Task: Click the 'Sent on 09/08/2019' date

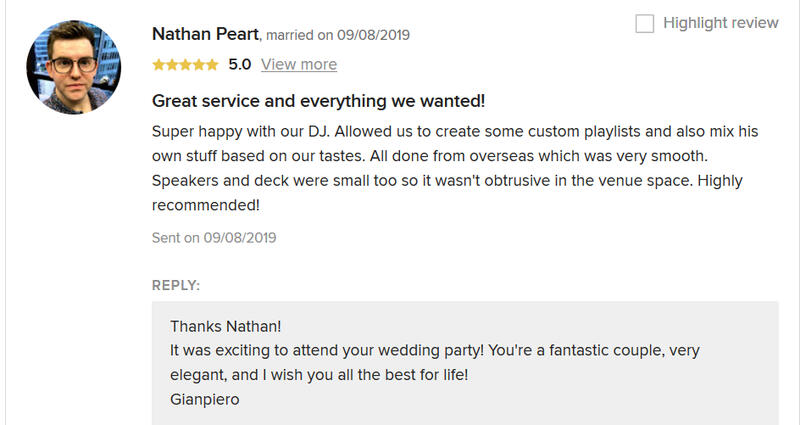Action: pos(214,238)
